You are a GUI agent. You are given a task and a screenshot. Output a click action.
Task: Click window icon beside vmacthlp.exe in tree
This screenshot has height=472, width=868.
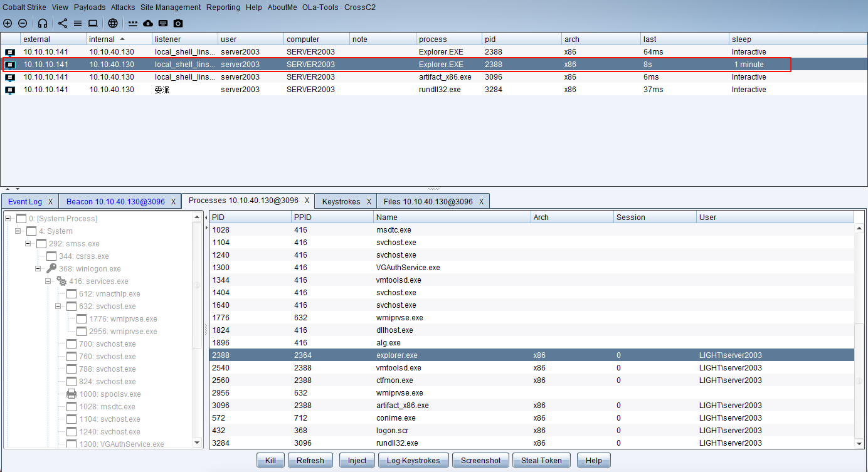[71, 293]
